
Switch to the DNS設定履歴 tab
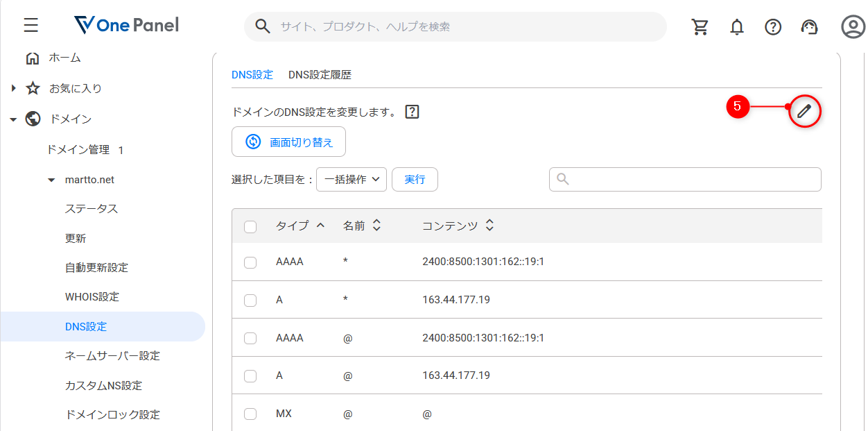[x=320, y=75]
